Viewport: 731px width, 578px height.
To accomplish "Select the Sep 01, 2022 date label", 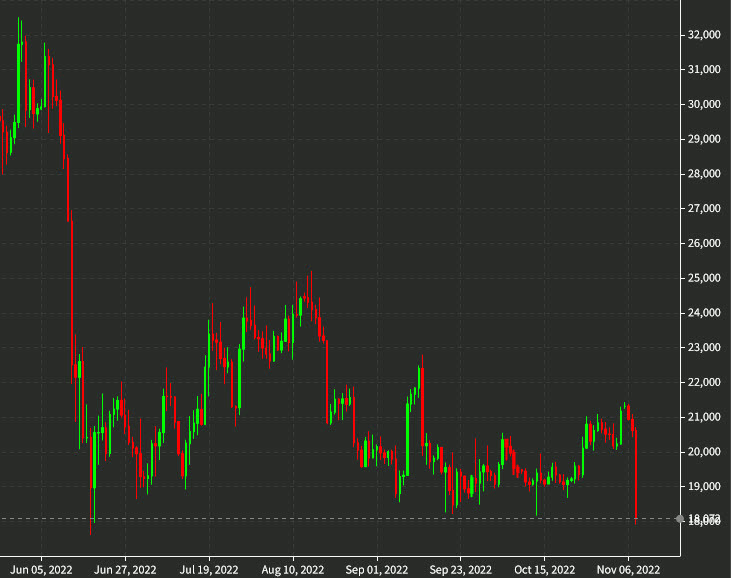I will pos(378,567).
